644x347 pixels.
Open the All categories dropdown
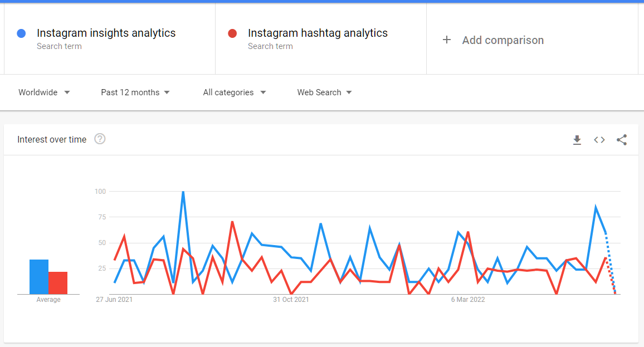click(x=234, y=92)
